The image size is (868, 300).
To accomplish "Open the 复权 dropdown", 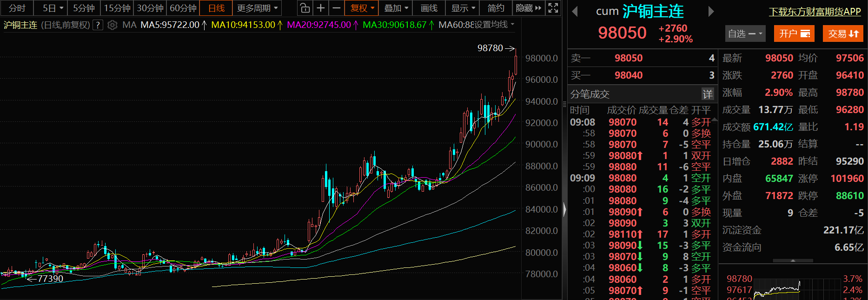I will (362, 8).
